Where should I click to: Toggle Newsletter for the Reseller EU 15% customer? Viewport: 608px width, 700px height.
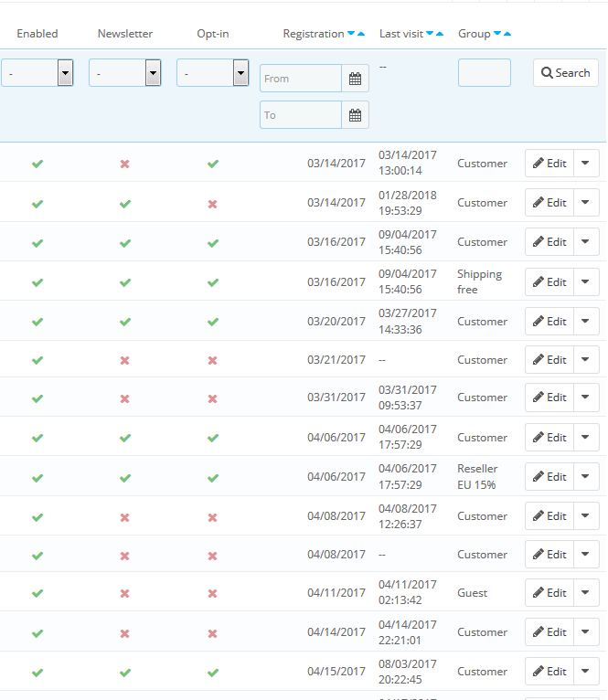tap(125, 477)
